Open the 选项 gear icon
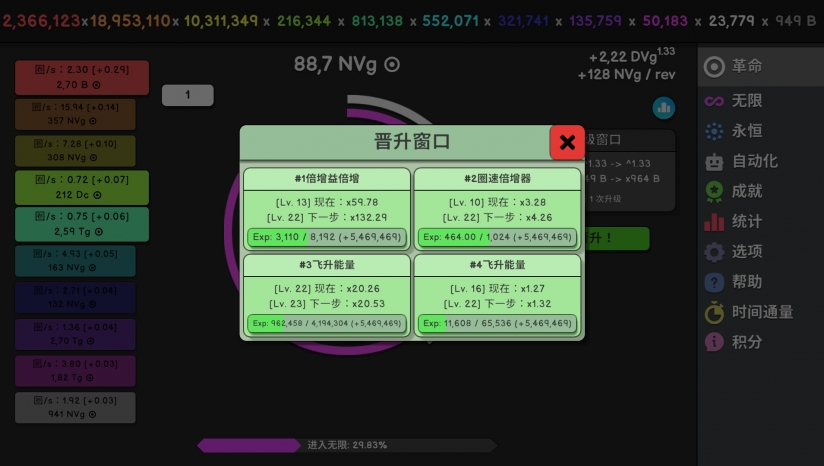This screenshot has width=824, height=466. (x=714, y=252)
